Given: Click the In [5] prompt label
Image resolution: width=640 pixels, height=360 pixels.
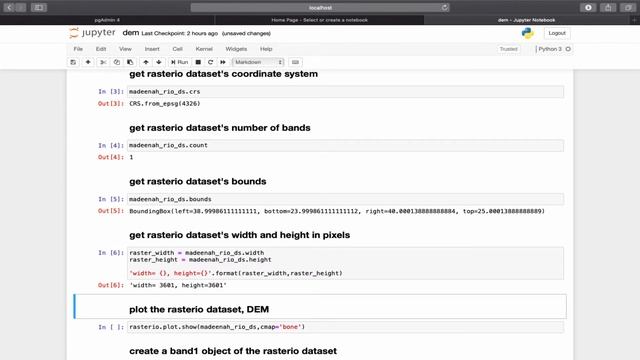Looking at the screenshot, I should [111, 199].
